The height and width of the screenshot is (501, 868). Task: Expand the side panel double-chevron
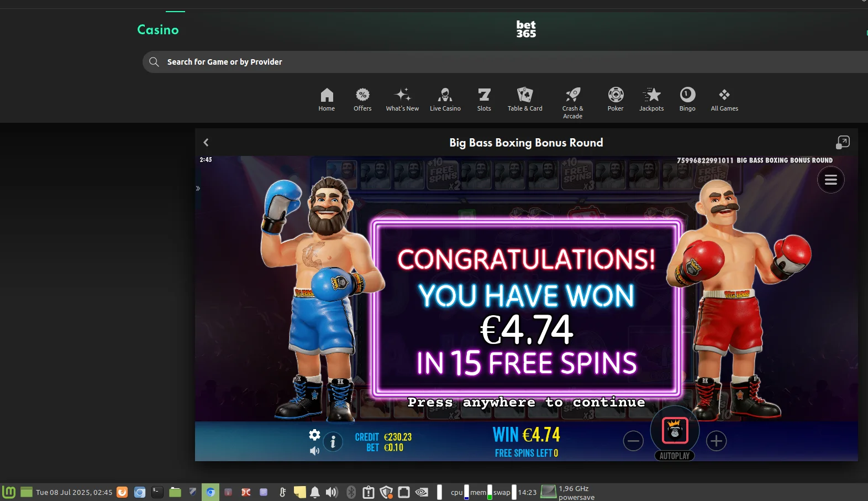tap(198, 189)
